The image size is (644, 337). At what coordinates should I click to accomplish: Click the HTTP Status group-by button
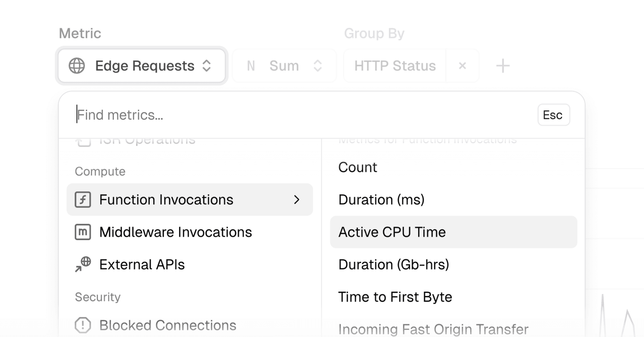pyautogui.click(x=395, y=66)
